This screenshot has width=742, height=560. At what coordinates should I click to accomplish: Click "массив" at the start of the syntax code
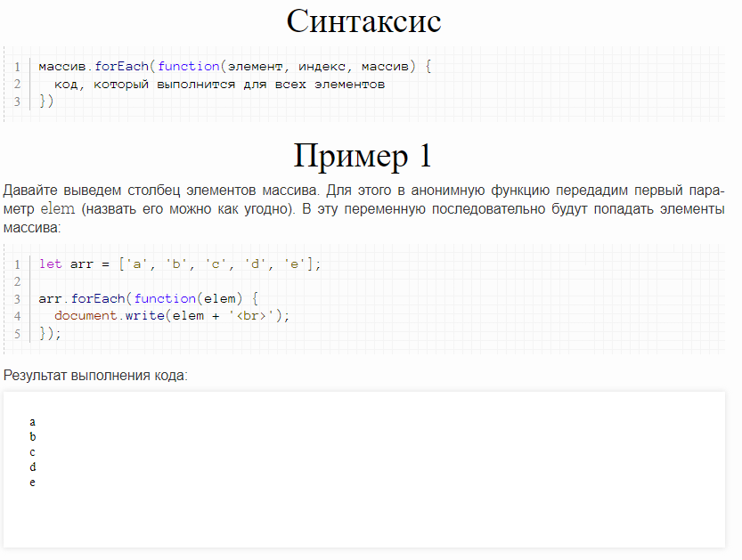point(62,66)
